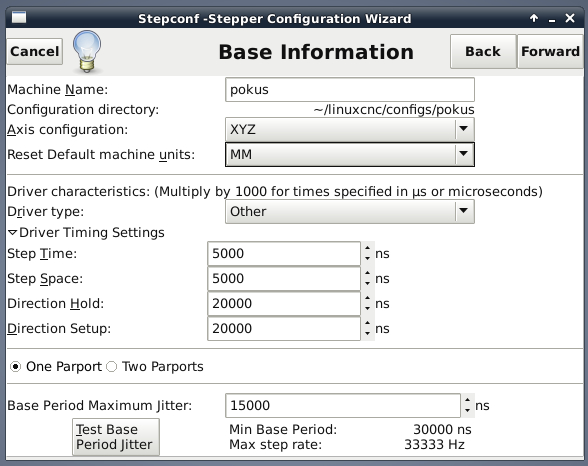Decrease Step Space with down arrow

pyautogui.click(x=368, y=283)
